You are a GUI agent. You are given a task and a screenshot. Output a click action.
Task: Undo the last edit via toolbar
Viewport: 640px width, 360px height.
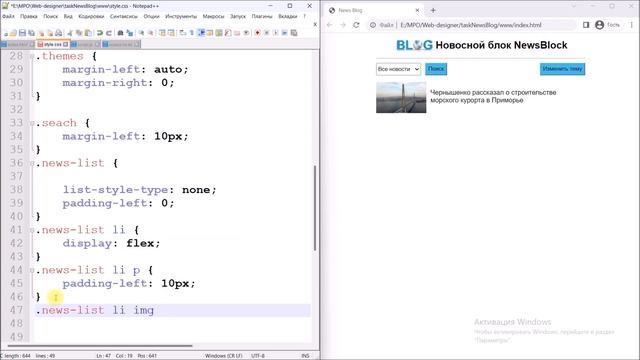(99, 33)
